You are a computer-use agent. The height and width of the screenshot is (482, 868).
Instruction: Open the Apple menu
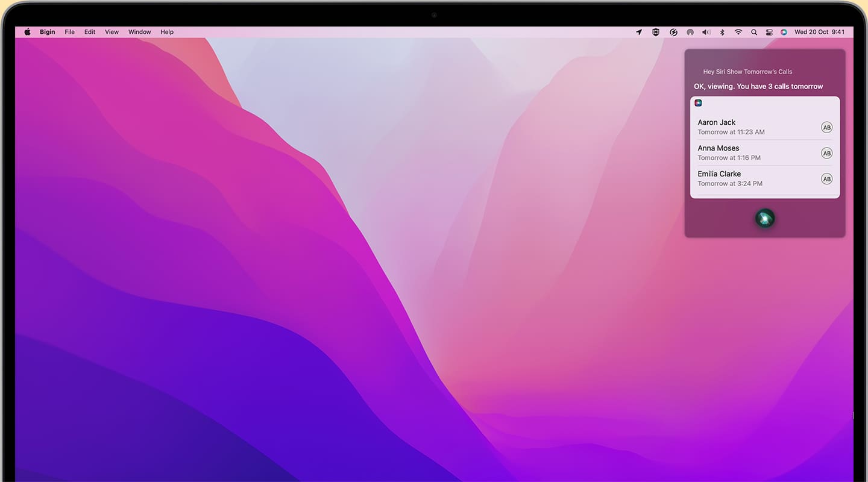[x=27, y=32]
